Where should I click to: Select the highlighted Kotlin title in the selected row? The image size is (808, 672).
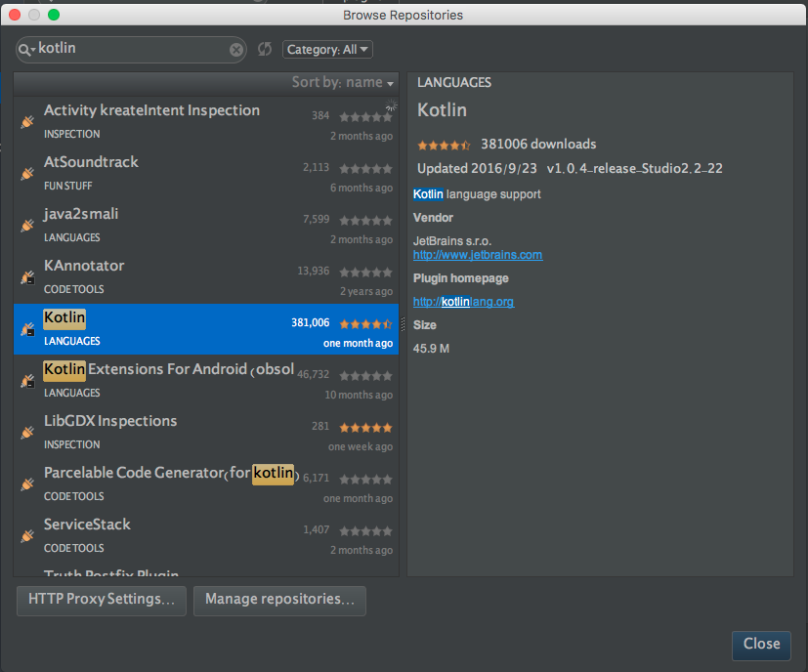coord(64,317)
